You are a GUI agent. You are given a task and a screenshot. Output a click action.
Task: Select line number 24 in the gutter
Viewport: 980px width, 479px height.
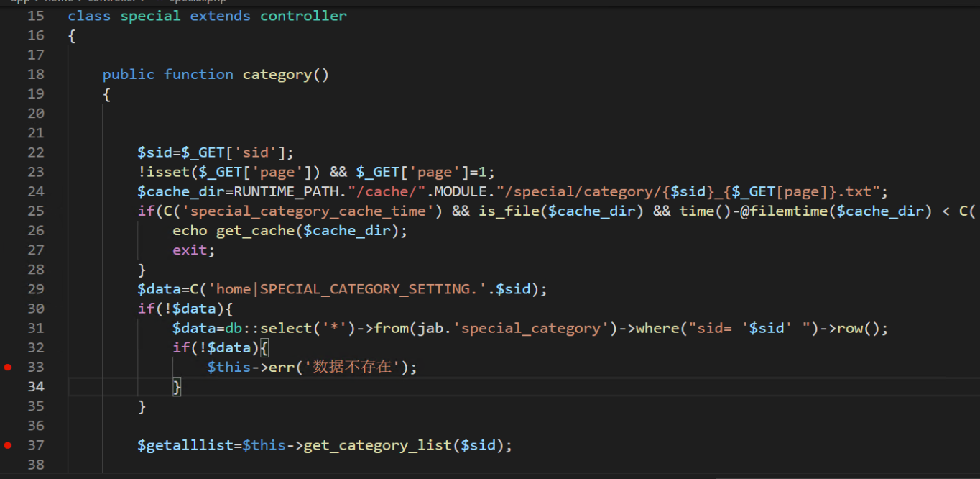tap(36, 191)
